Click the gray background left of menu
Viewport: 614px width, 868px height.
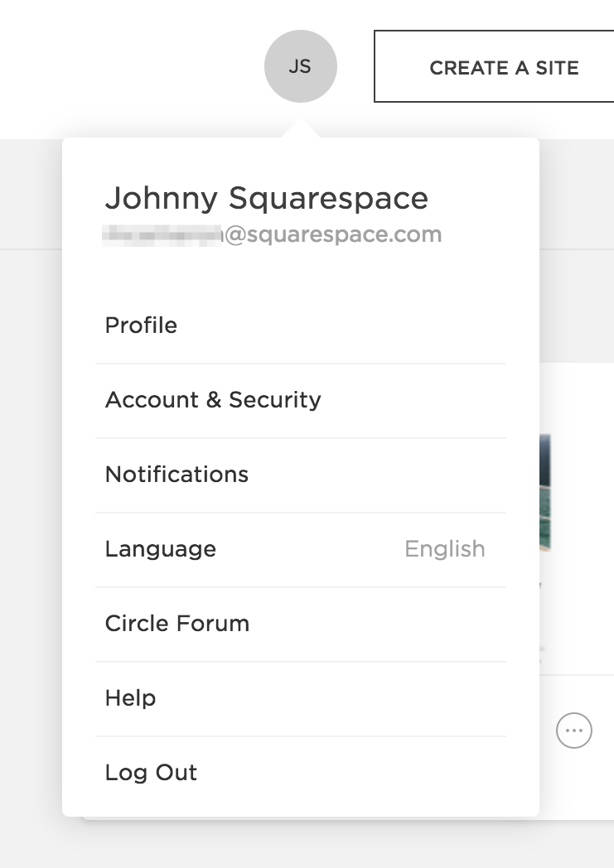tap(31, 497)
